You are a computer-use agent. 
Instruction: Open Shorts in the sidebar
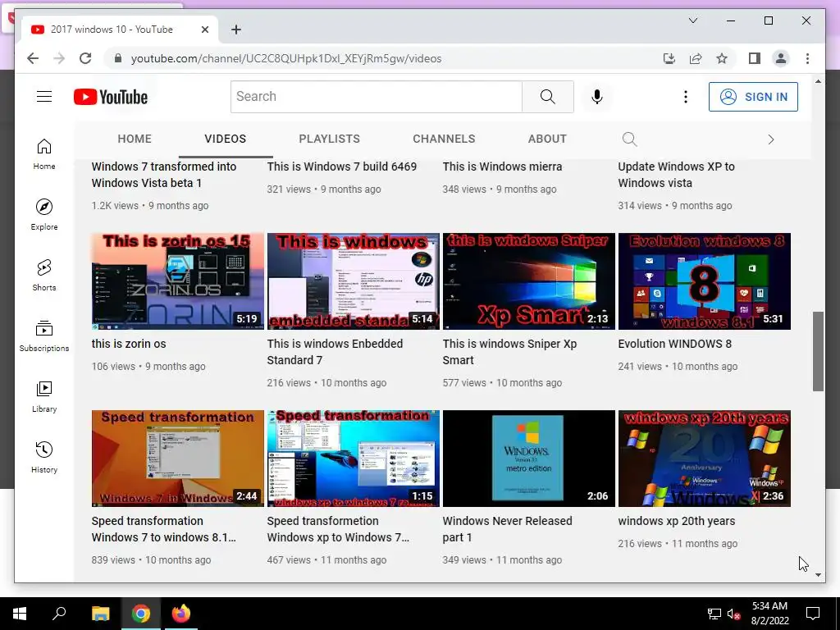click(x=44, y=276)
